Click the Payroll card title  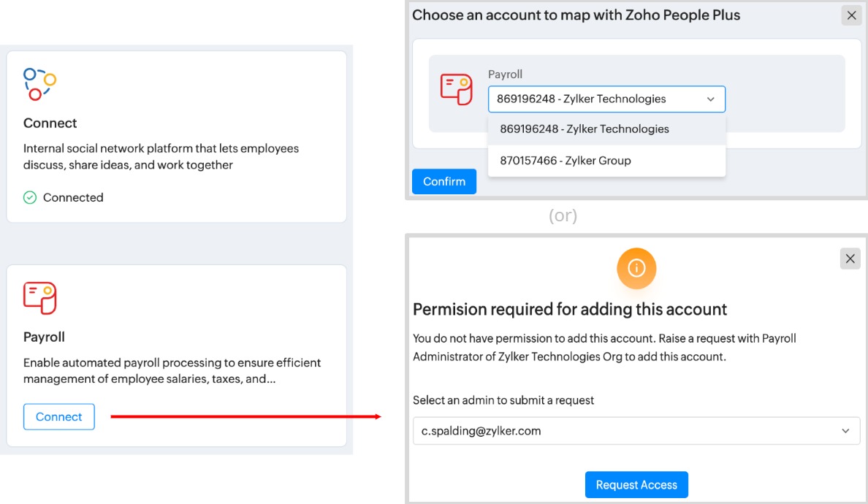tap(45, 337)
